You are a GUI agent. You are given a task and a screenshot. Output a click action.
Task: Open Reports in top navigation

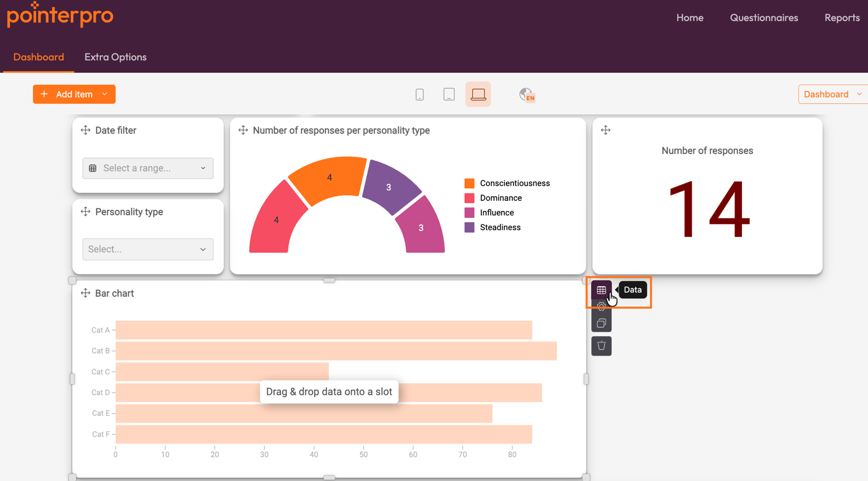point(842,18)
